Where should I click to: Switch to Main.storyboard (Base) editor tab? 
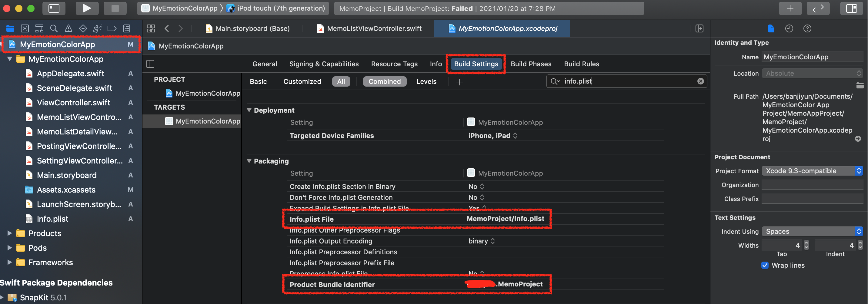click(x=247, y=29)
